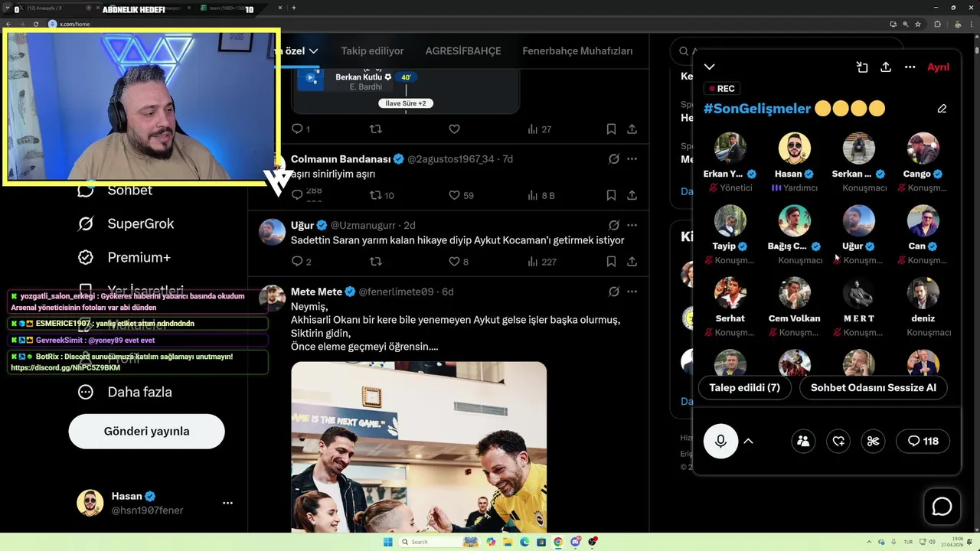Share the Space via upload icon
Screen dimensions: 980x551
tap(886, 67)
